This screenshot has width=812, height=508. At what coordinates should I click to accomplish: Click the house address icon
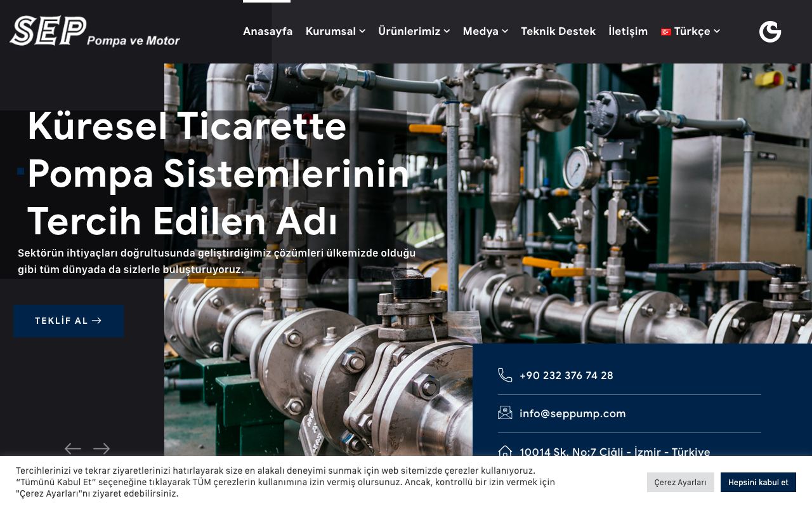click(505, 451)
